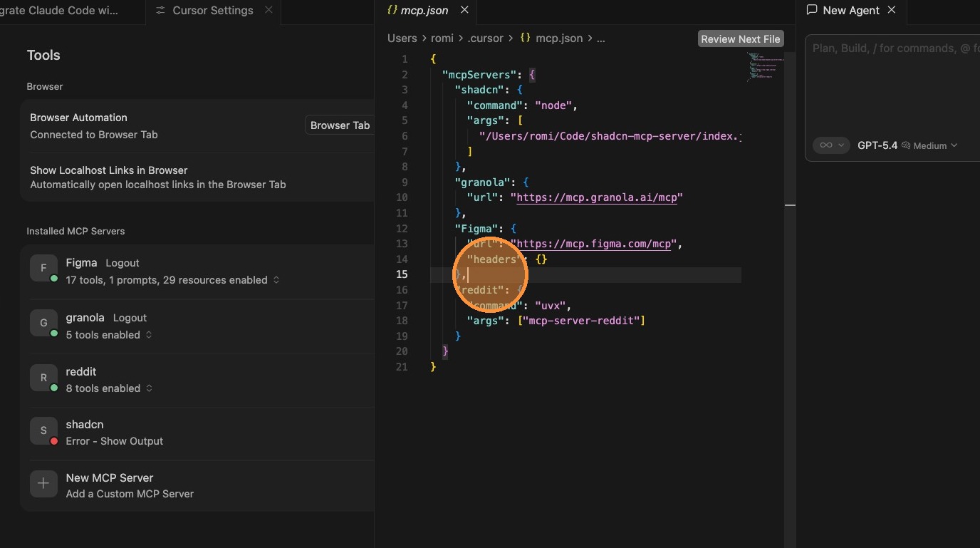Open the mcp.figma.com URL link

[x=594, y=244]
